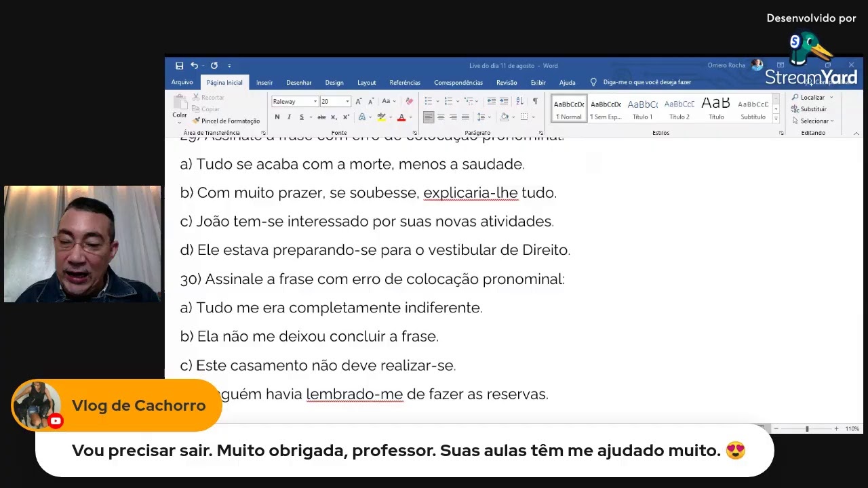The width and height of the screenshot is (868, 488).
Task: Open the Estilos pane launcher
Action: 781,133
